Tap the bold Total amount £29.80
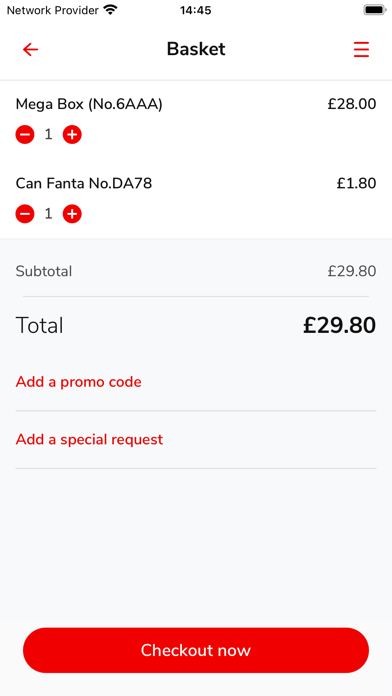This screenshot has height=696, width=392. (340, 325)
